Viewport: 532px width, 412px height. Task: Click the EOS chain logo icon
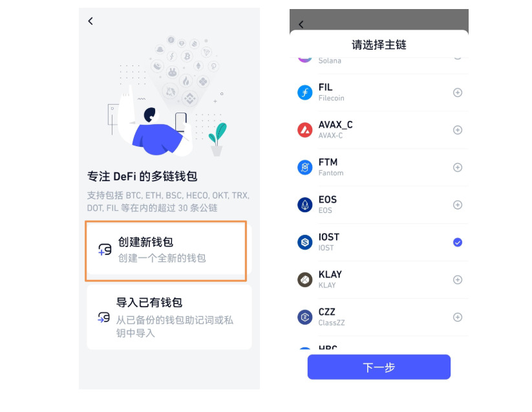point(304,205)
